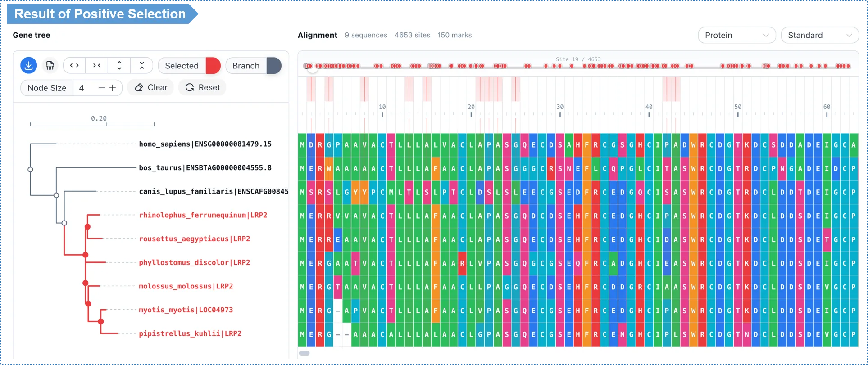
Task: Click the alignment horizontal scrollbar thumb
Action: tap(304, 353)
